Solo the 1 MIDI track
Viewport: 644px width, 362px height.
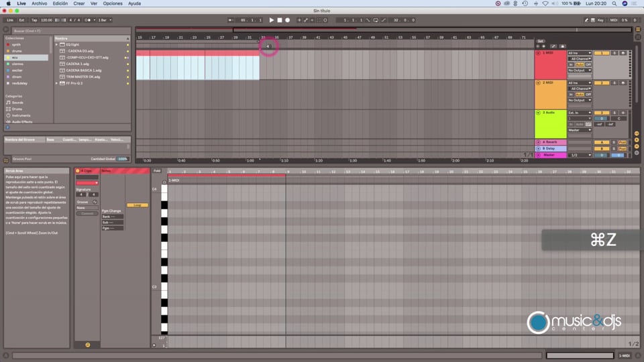coord(614,53)
